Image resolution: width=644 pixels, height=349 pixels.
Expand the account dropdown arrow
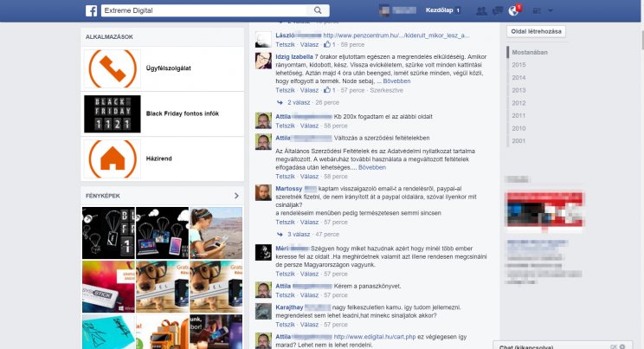tap(551, 11)
